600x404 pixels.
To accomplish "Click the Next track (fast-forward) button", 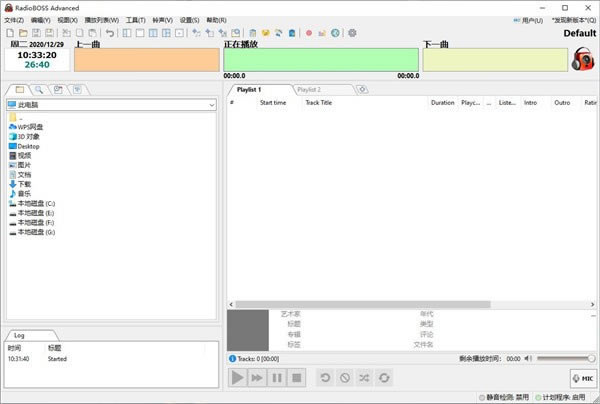I will [x=257, y=377].
